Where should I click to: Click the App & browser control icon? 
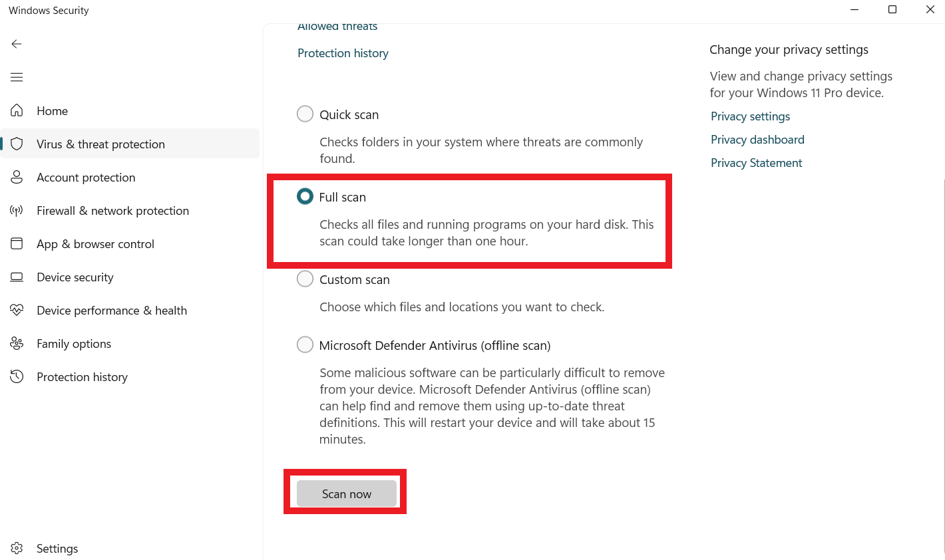pyautogui.click(x=17, y=243)
